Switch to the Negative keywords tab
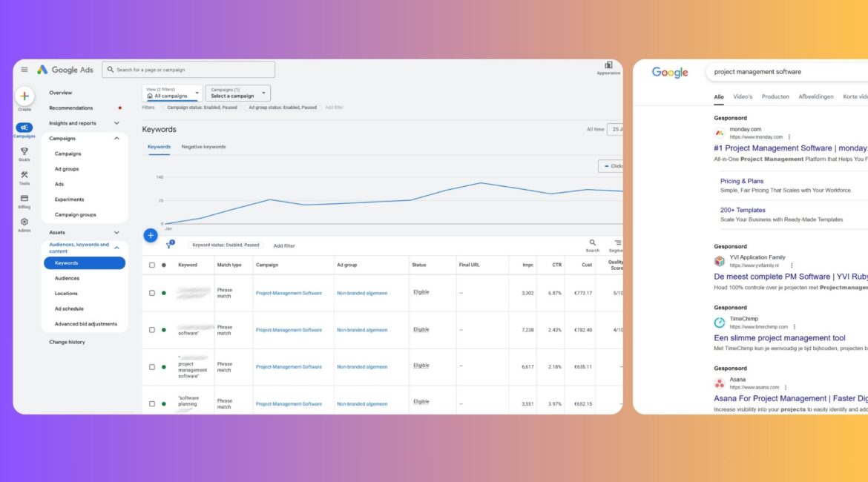Viewport: 868px width, 482px height. tap(204, 148)
